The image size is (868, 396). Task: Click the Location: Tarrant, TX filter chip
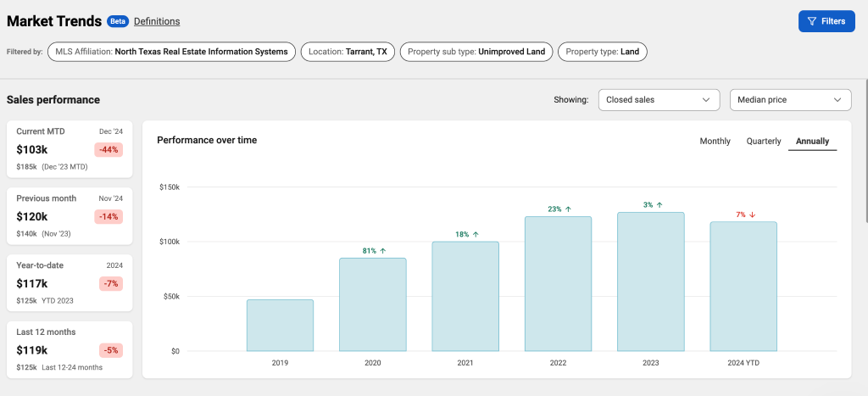click(x=348, y=52)
